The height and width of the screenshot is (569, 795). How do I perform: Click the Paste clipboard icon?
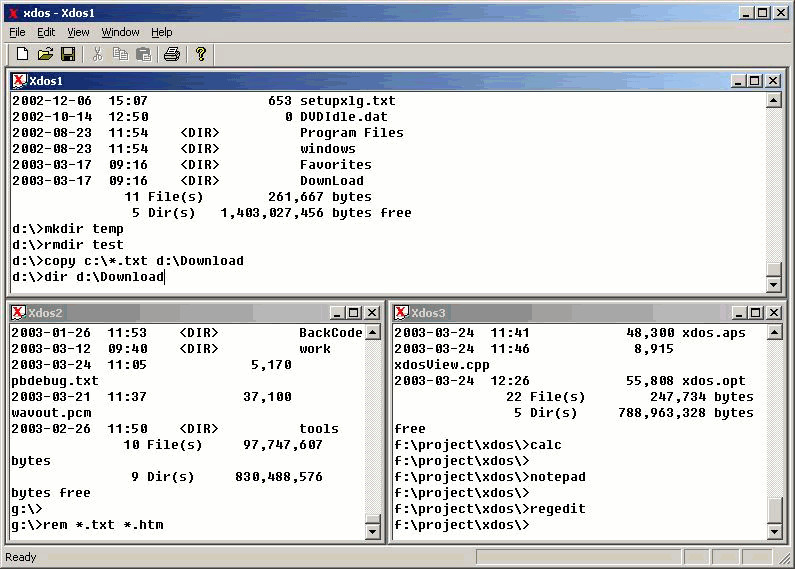143,54
